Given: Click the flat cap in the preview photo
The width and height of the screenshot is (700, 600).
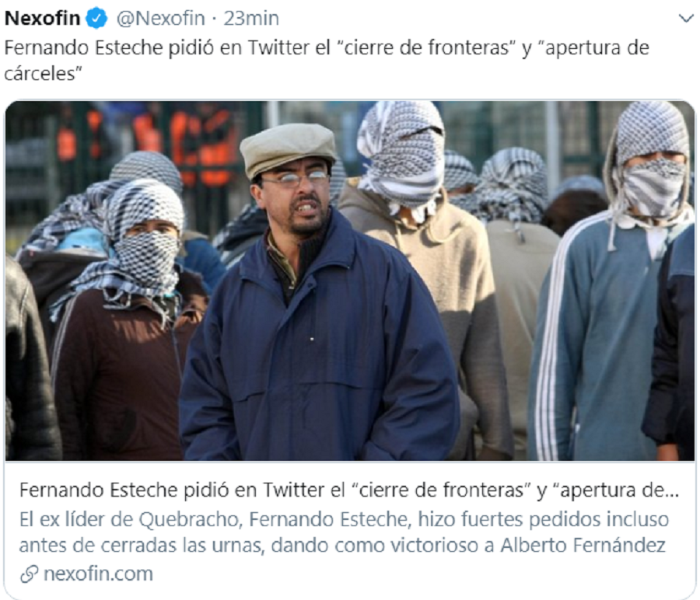Looking at the screenshot, I should 288,148.
